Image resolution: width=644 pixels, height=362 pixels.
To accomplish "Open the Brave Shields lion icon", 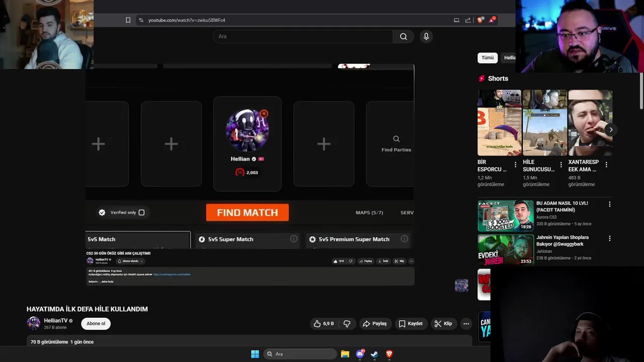I will pyautogui.click(x=480, y=20).
